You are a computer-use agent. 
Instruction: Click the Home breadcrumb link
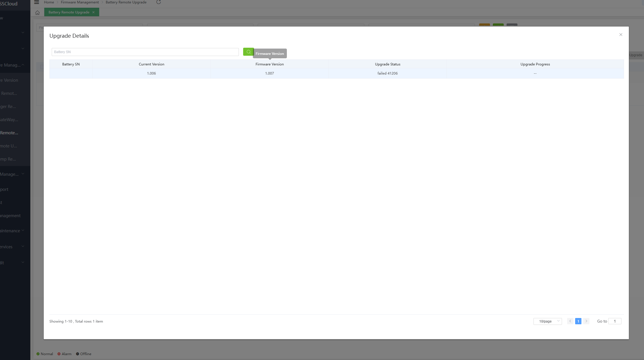(x=49, y=2)
